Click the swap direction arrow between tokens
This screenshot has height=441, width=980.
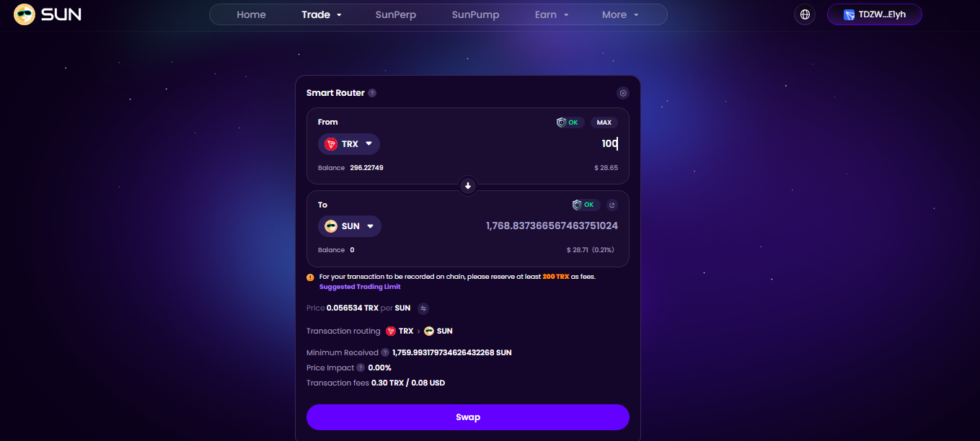(468, 186)
